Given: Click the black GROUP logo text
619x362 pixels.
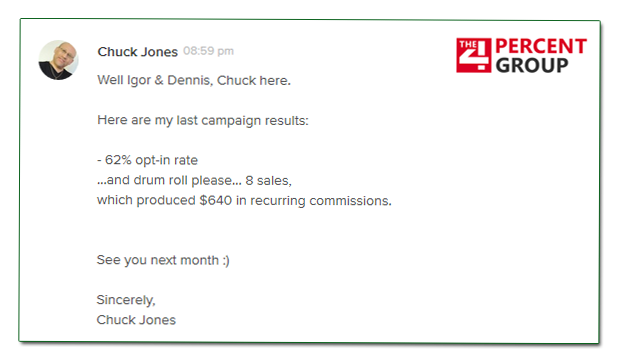Looking at the screenshot, I should click(x=532, y=65).
